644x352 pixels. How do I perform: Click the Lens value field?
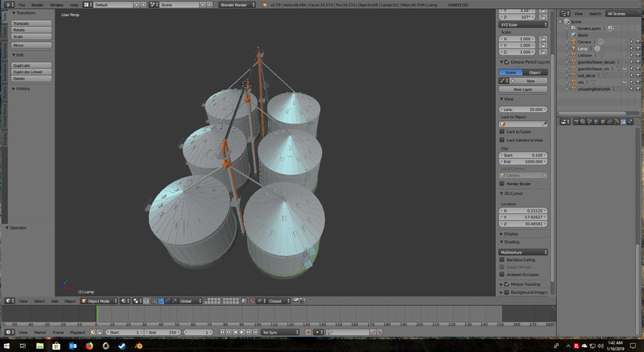coord(523,109)
